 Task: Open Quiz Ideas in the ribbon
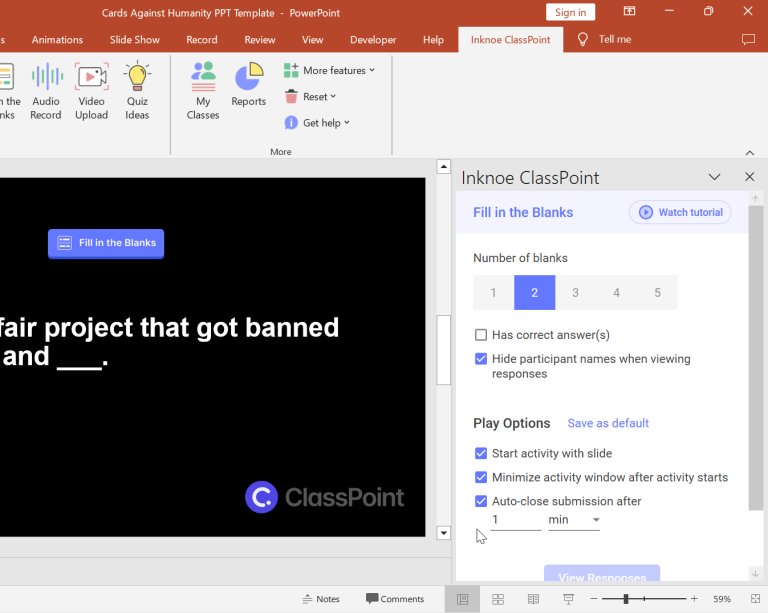(x=137, y=91)
